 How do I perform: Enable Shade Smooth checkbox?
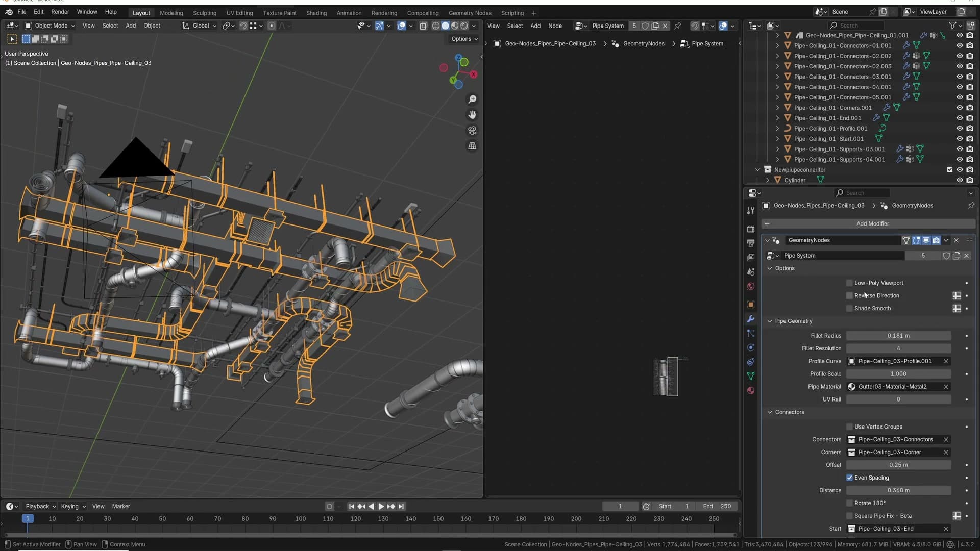tap(849, 309)
